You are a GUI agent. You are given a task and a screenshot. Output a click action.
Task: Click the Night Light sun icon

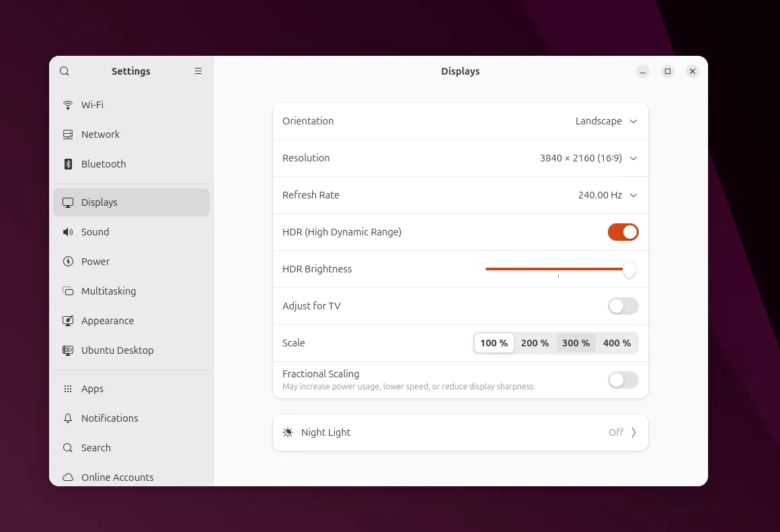[288, 432]
